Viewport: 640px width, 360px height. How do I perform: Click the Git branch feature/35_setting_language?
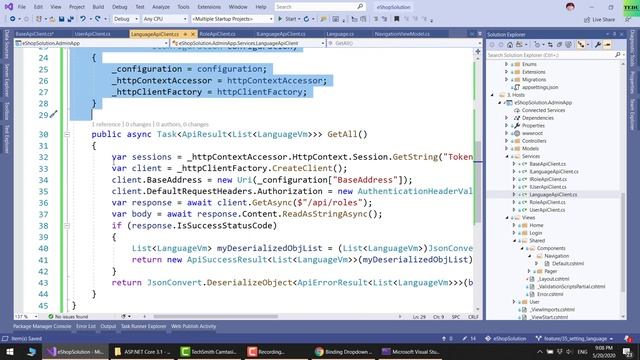coord(574,338)
